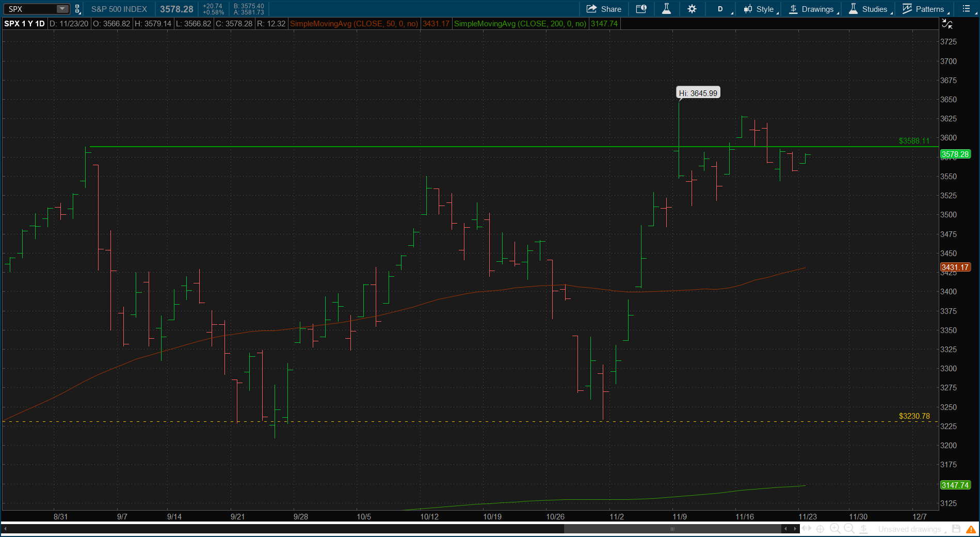Click the 3431.17 moving average axis tag
980x537 pixels.
[955, 267]
